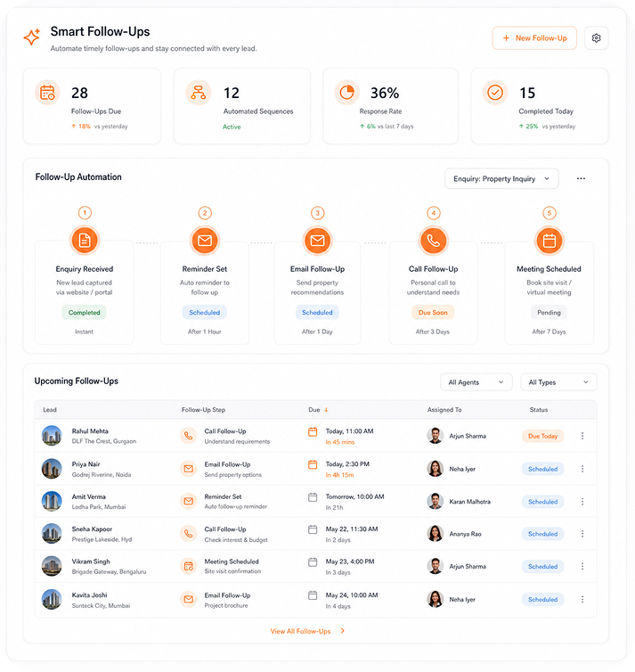Select the Email Follow-Up envelope step icon
Viewport: 635px width, 672px height.
(317, 241)
